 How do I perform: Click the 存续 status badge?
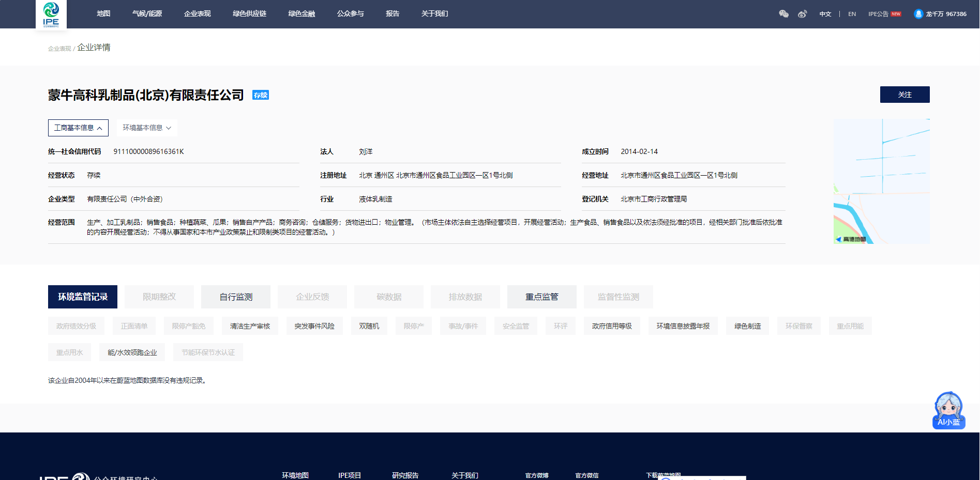261,95
